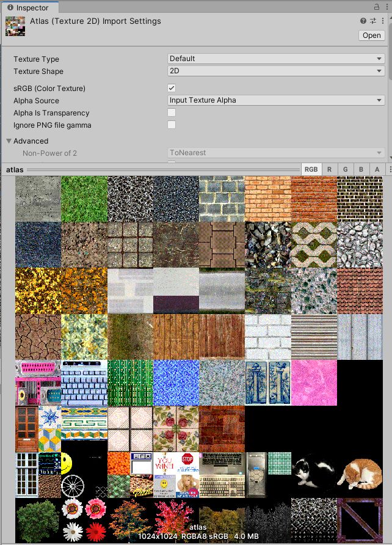Enable Alpha Is Transparency checkbox
The height and width of the screenshot is (545, 392).
172,112
